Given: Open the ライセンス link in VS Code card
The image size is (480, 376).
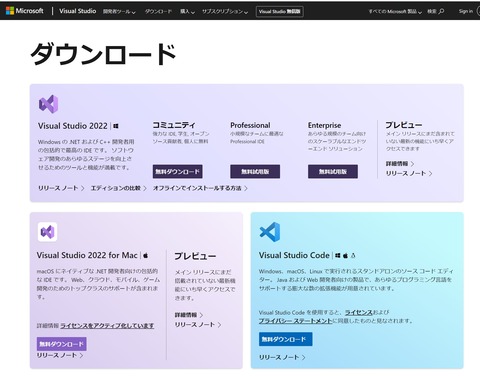Looking at the screenshot, I should 359,312.
